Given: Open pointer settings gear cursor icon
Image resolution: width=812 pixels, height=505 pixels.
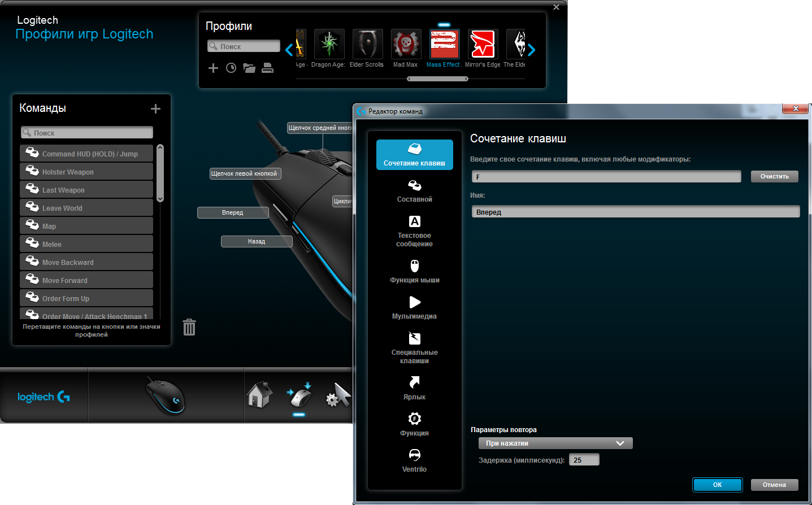Looking at the screenshot, I should pos(338,394).
